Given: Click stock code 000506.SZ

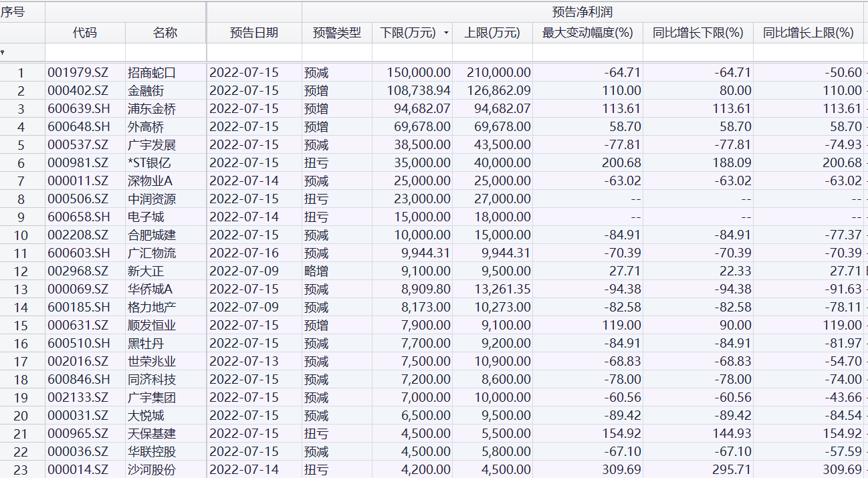Looking at the screenshot, I should coord(78,199).
